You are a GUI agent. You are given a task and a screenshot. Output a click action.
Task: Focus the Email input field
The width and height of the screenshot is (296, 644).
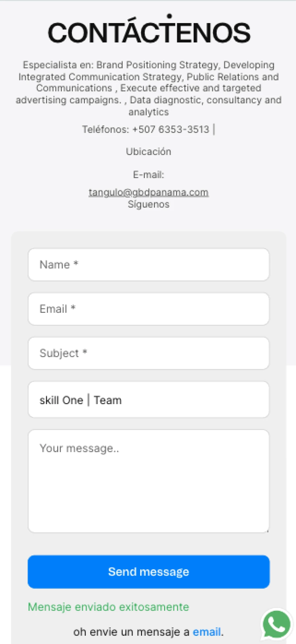149,309
